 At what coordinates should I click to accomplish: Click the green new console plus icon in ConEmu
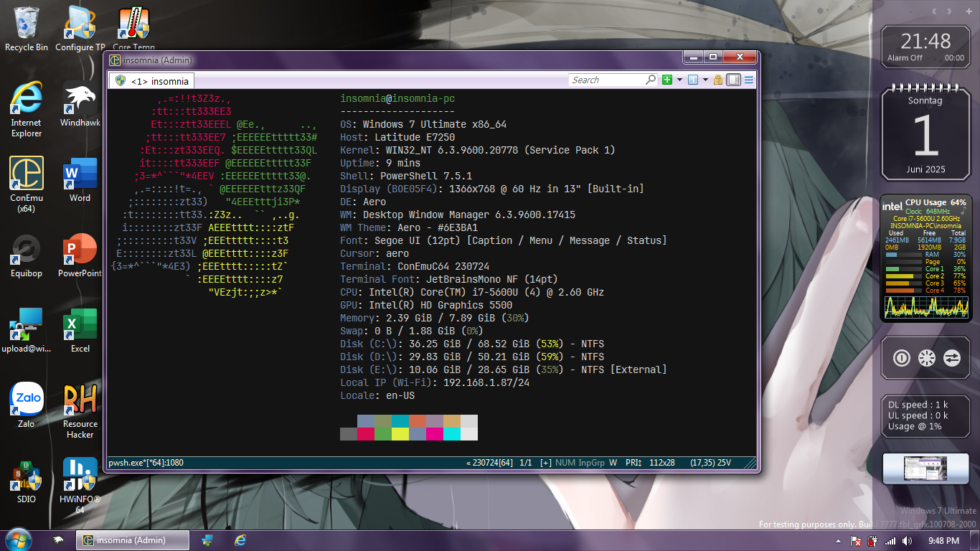[x=667, y=80]
